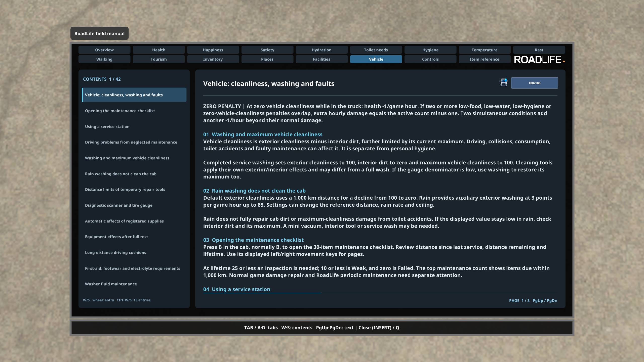
Task: Open the Inventory tab
Action: pos(213,59)
